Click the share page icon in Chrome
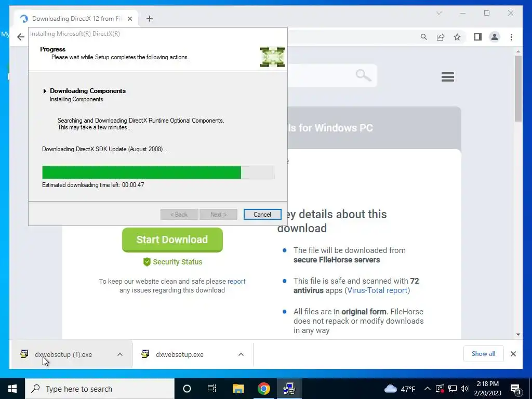This screenshot has height=399, width=532. (x=441, y=37)
